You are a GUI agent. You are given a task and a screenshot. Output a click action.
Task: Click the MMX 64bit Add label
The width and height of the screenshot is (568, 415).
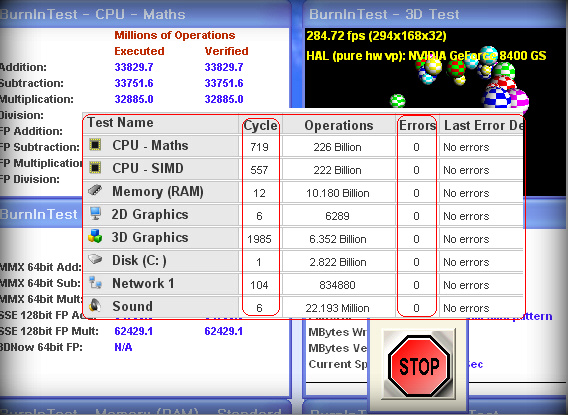[x=41, y=267]
